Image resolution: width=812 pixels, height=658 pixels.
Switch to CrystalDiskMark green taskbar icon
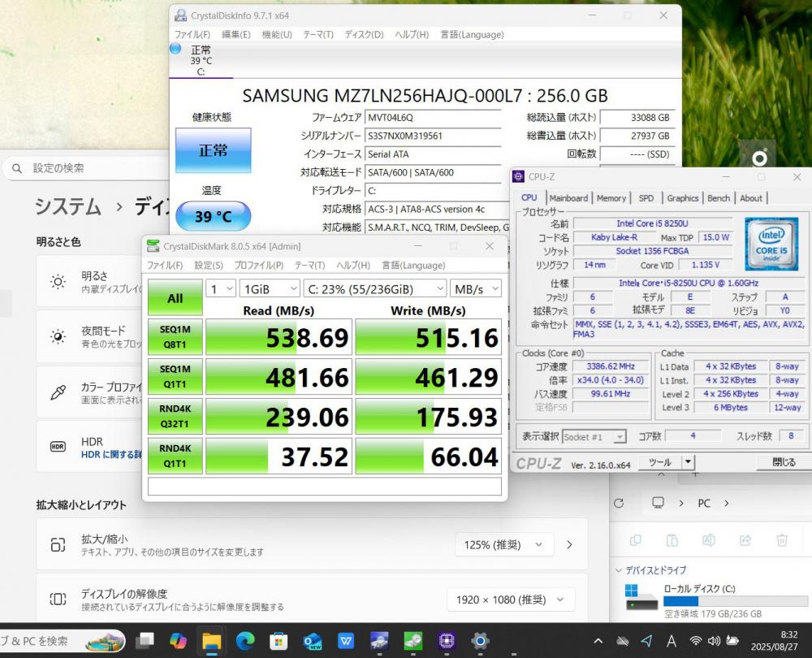coord(412,642)
